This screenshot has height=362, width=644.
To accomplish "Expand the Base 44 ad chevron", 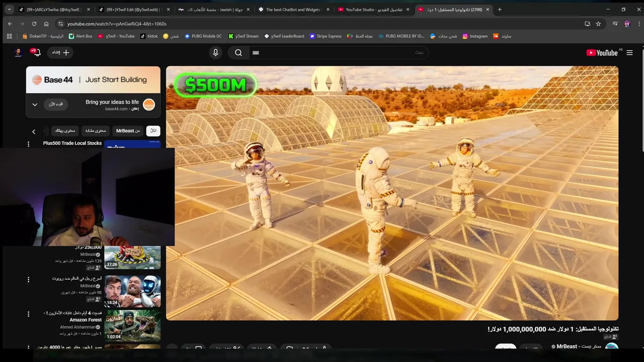I will [35, 105].
